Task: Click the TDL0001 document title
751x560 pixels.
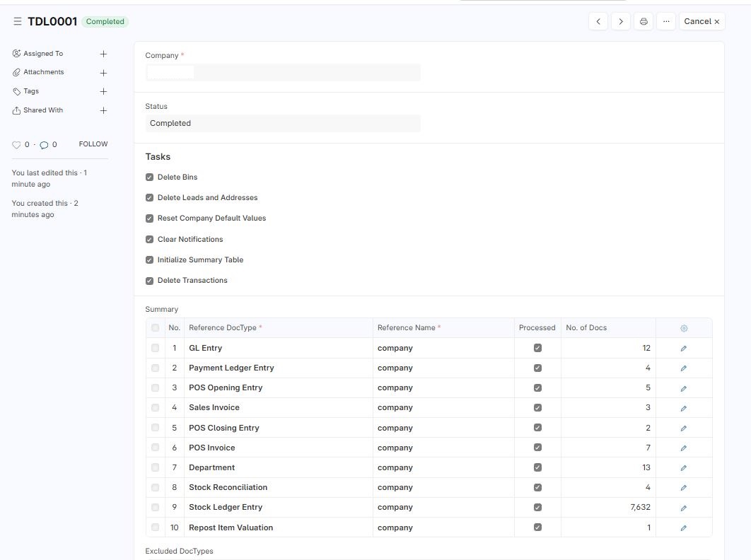Action: (x=52, y=21)
